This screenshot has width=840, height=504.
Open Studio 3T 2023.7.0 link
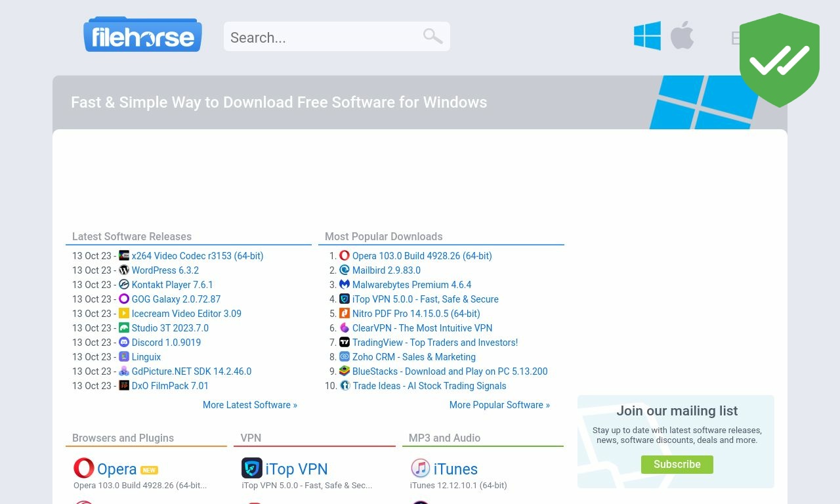point(170,328)
